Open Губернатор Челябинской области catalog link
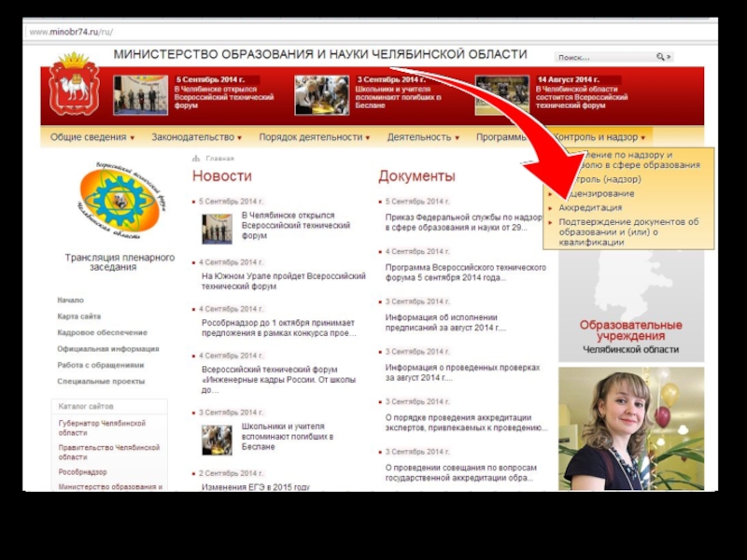The image size is (747, 560). coord(102,427)
